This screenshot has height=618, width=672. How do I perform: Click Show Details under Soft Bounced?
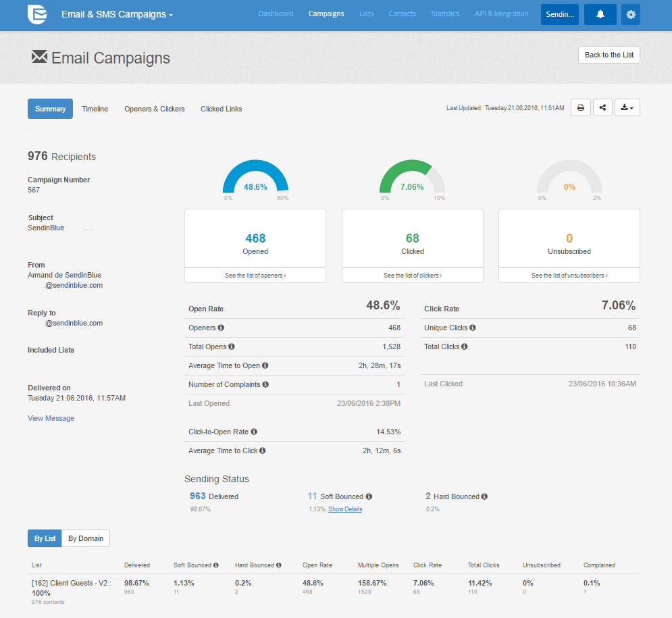coord(345,509)
